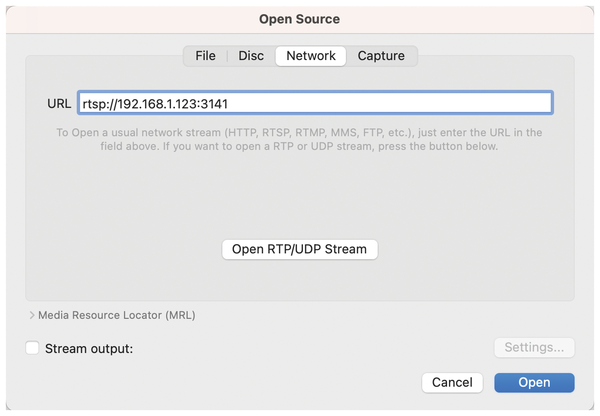Switch to the Capture tab

coord(381,56)
